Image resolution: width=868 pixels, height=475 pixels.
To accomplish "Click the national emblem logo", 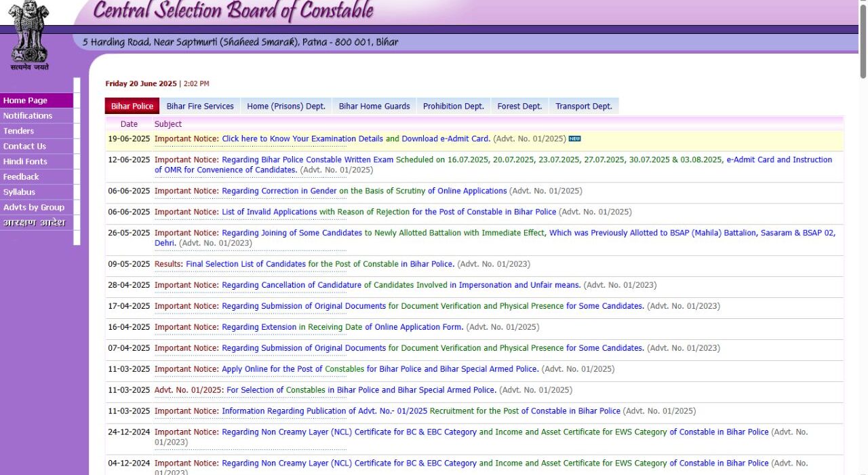I will 28,35.
